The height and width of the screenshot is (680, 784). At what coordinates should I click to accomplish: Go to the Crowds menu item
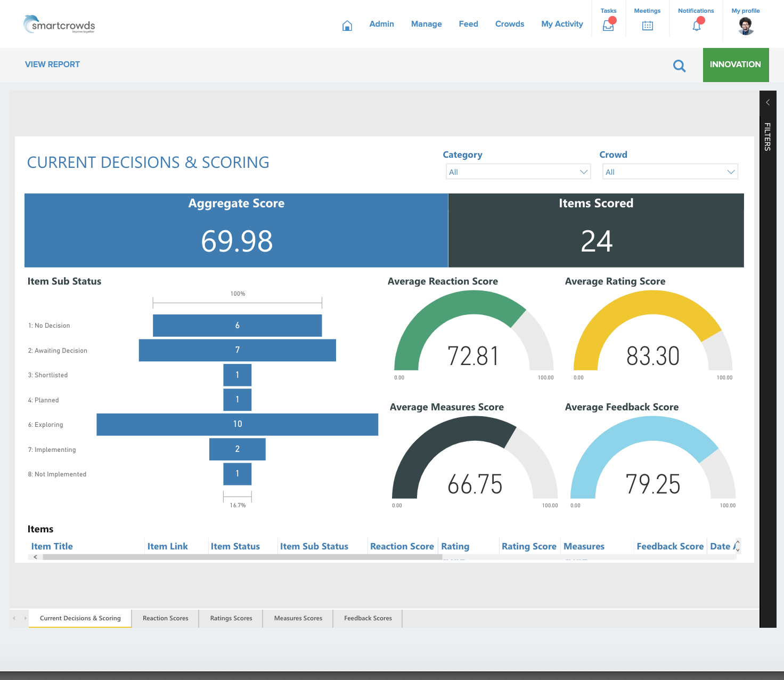click(509, 24)
